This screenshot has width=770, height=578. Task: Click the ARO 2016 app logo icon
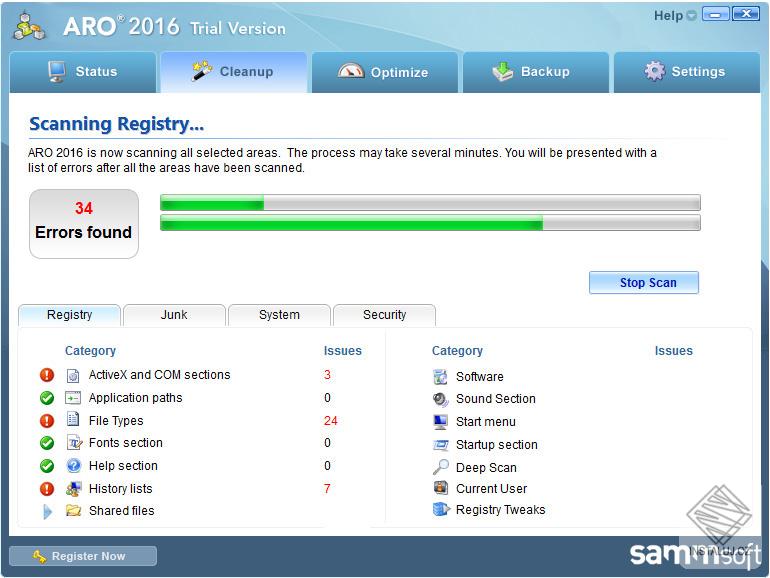pos(29,26)
